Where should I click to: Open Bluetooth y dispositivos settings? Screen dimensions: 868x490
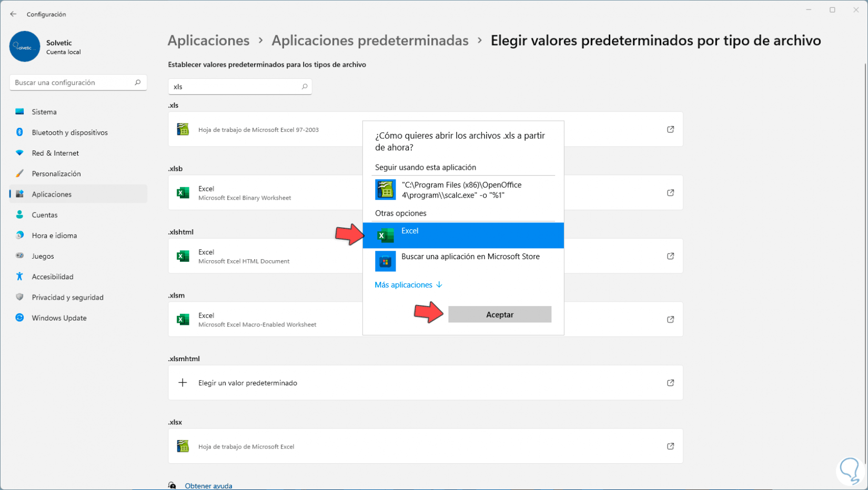point(78,132)
